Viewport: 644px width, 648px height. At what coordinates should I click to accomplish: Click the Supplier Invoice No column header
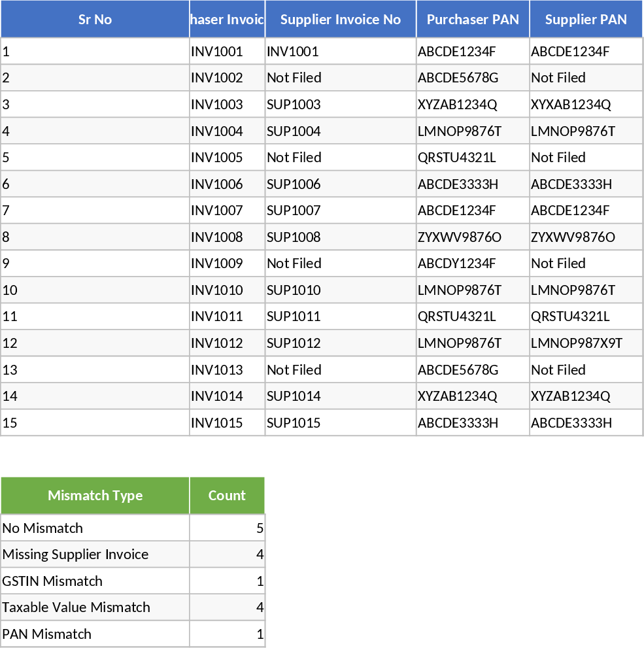(340, 19)
